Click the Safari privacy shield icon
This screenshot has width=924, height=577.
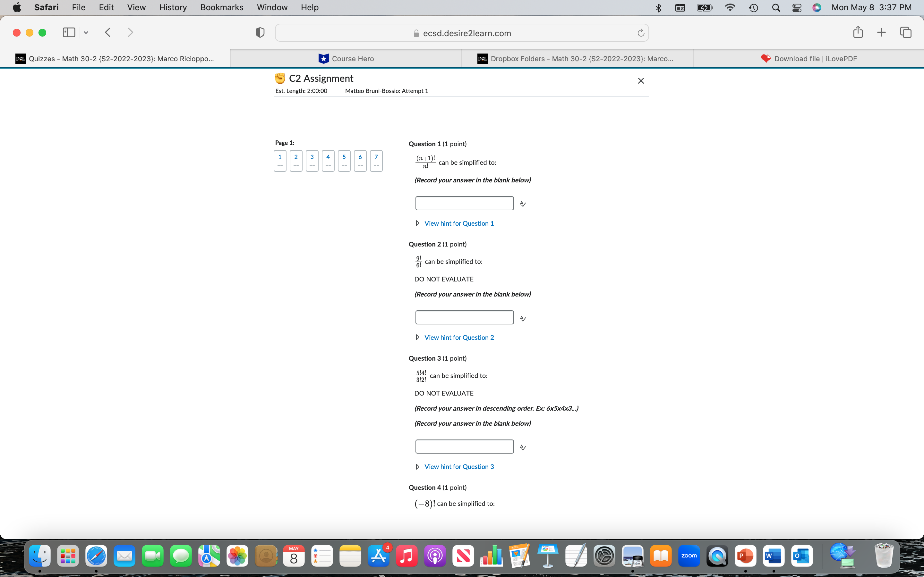click(x=260, y=33)
